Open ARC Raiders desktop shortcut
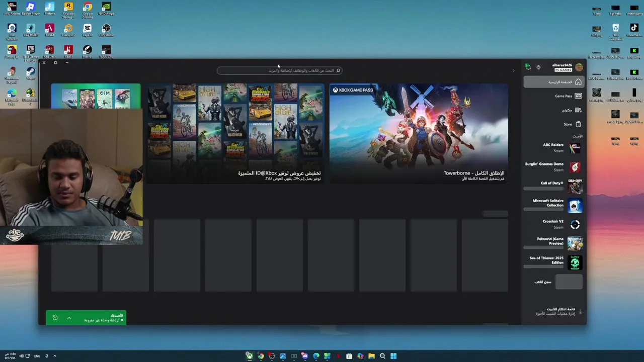644x362 pixels. click(12, 9)
